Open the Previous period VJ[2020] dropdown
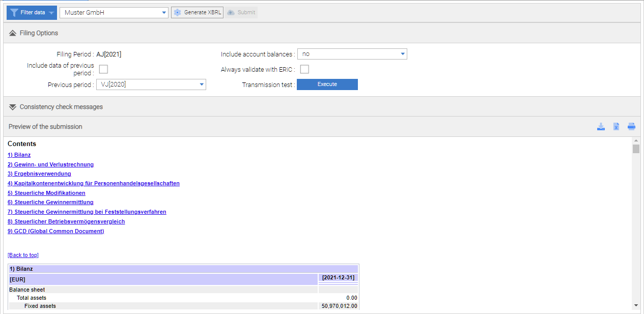 coord(151,84)
